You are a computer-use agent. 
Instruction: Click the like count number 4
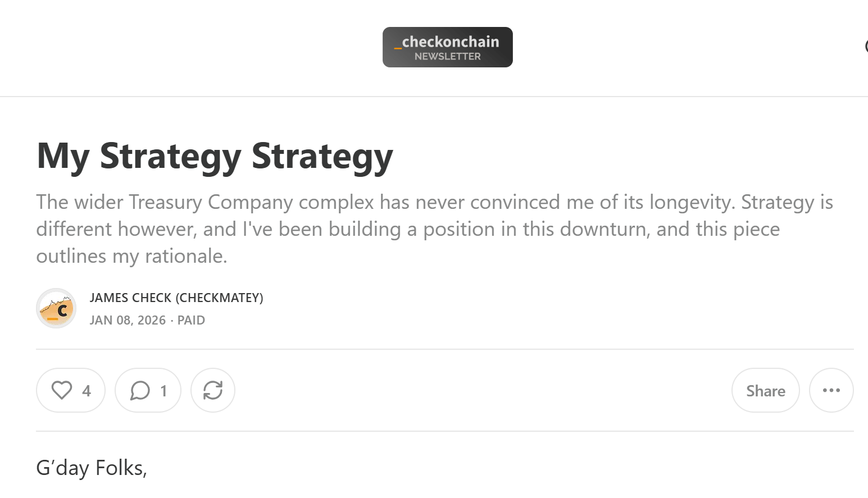tap(86, 391)
